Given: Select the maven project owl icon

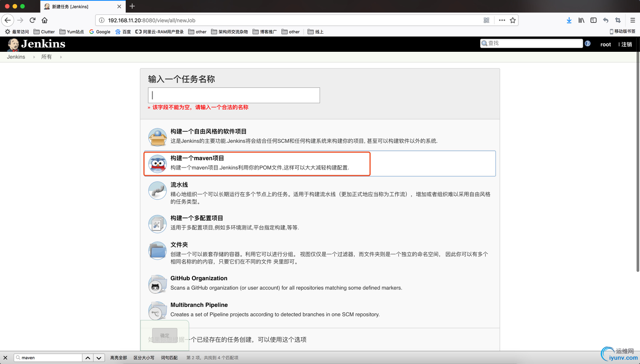Looking at the screenshot, I should [x=157, y=164].
